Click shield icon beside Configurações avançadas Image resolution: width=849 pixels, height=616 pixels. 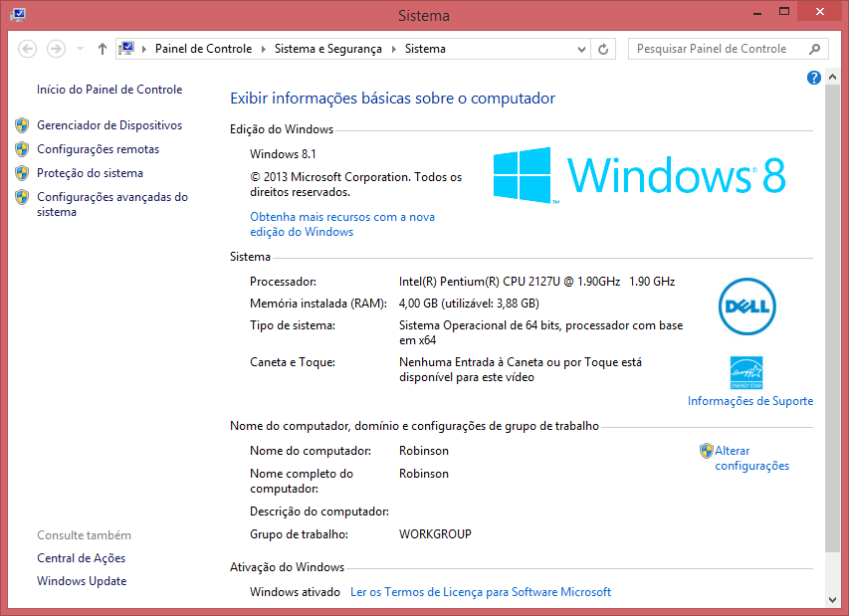click(x=22, y=197)
